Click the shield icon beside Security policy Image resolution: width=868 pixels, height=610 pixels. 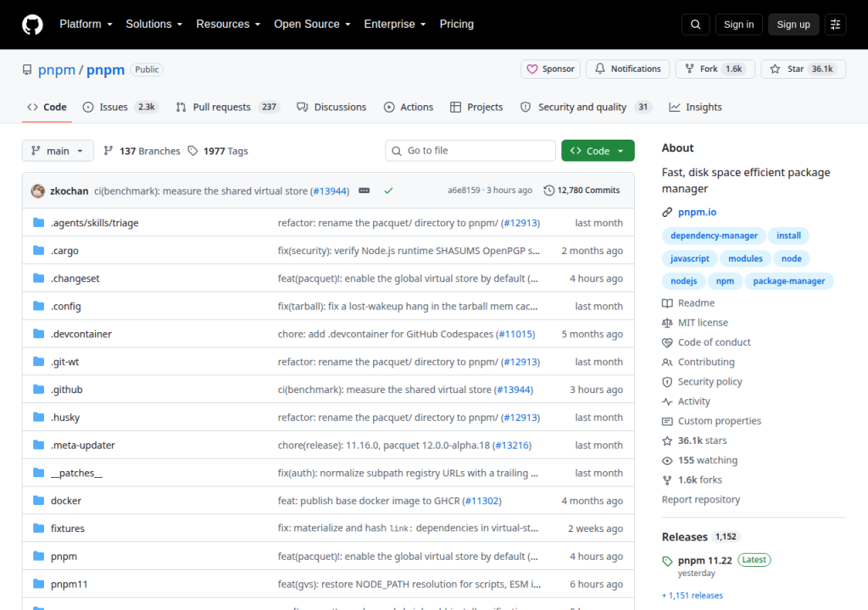pyautogui.click(x=667, y=382)
